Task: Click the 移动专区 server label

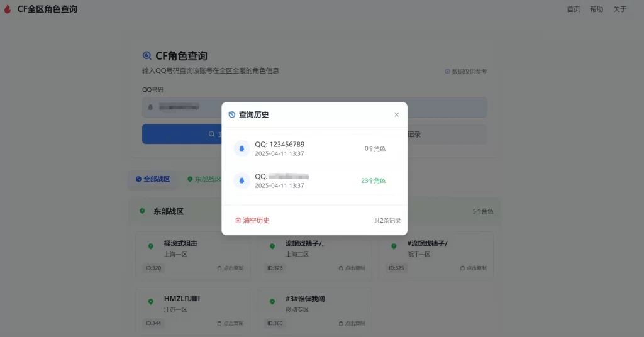Action: [297, 309]
